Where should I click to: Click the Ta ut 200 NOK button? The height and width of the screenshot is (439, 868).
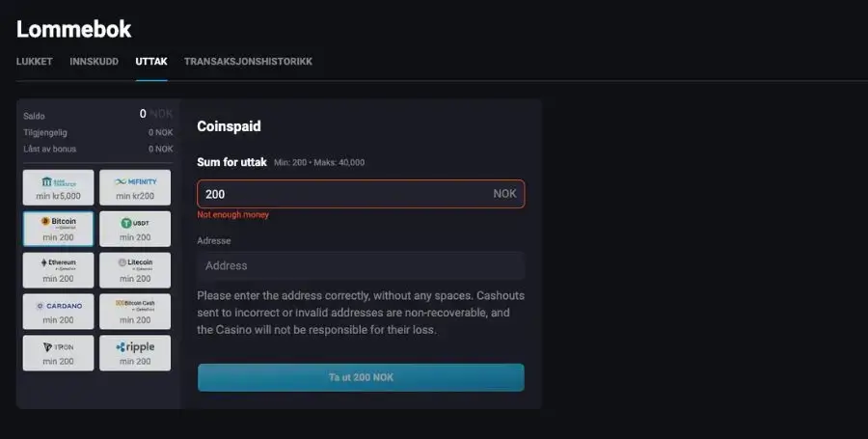pyautogui.click(x=361, y=377)
